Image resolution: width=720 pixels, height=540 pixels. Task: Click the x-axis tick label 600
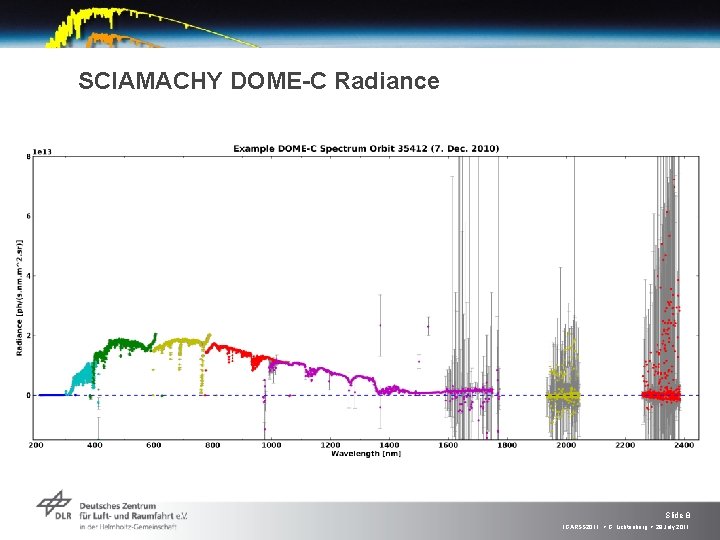(153, 445)
